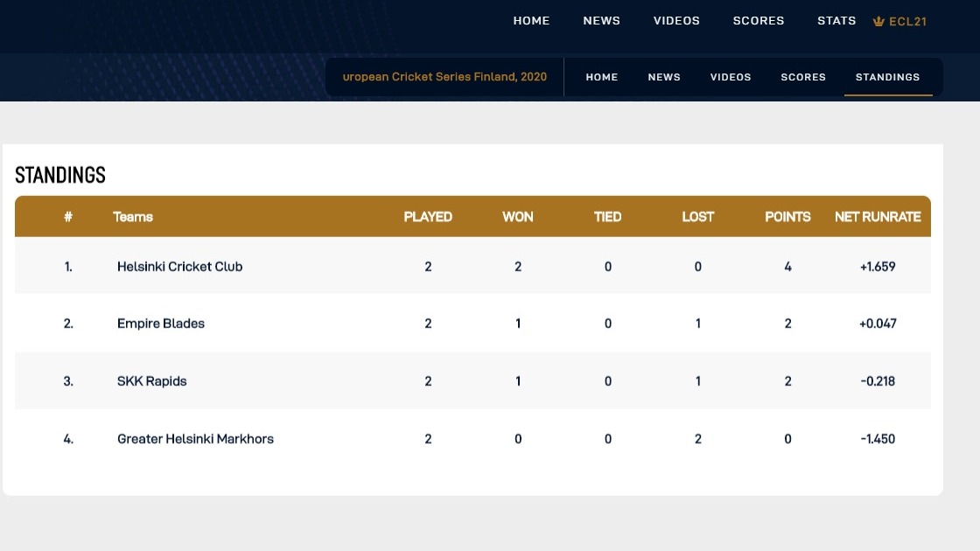
Task: Select the STANDINGS tab
Action: click(x=887, y=77)
